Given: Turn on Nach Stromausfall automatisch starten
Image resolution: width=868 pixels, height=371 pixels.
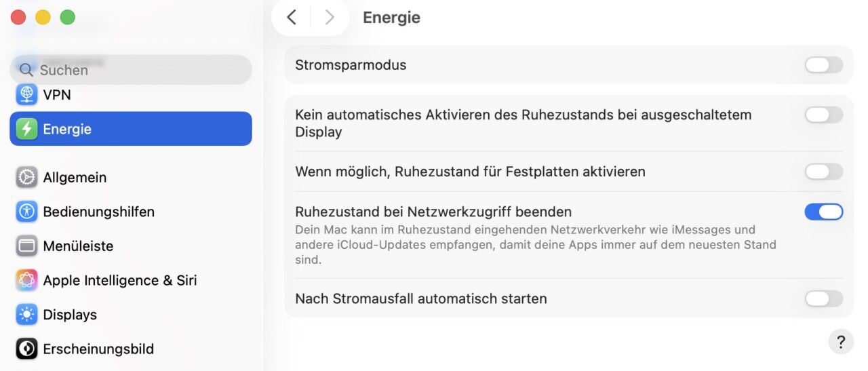Looking at the screenshot, I should coord(823,298).
